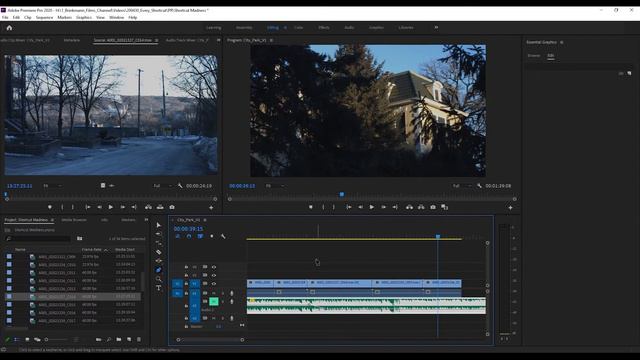The height and width of the screenshot is (360, 640).
Task: Toggle Snap in timeline header
Action: (x=189, y=236)
